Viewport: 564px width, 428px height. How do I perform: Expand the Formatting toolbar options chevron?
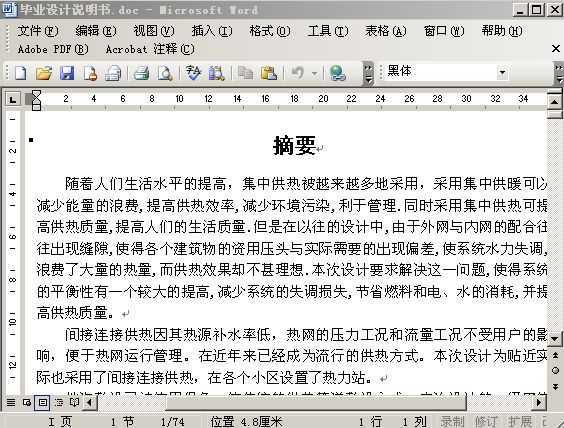pyautogui.click(x=559, y=73)
